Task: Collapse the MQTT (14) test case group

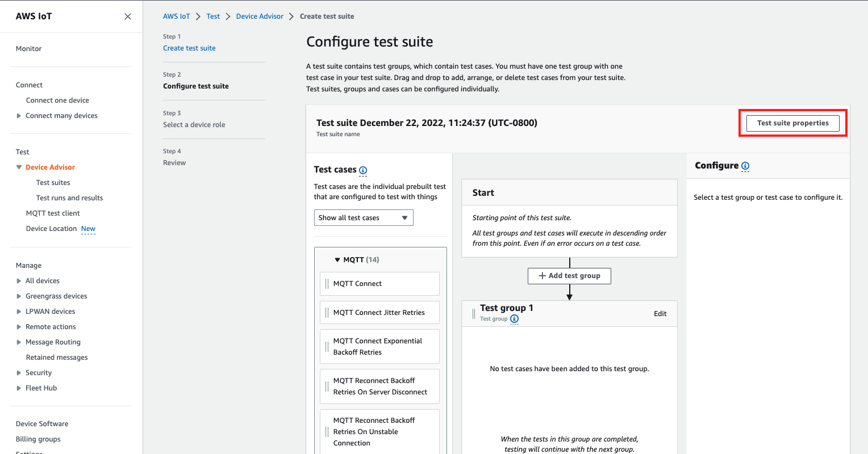Action: [x=337, y=259]
